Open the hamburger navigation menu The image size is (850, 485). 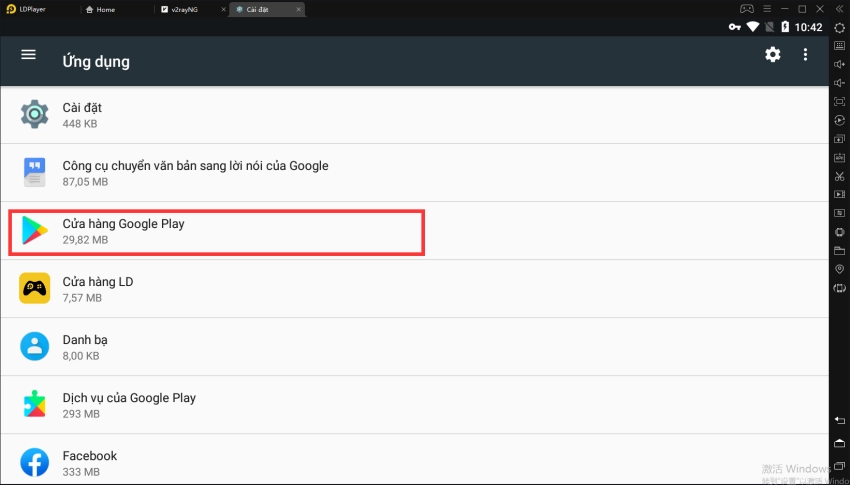click(28, 55)
